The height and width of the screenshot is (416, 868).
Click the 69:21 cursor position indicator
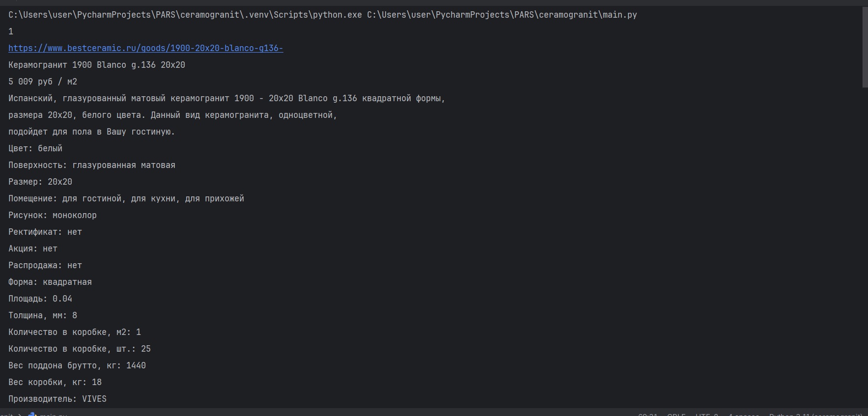pos(647,415)
